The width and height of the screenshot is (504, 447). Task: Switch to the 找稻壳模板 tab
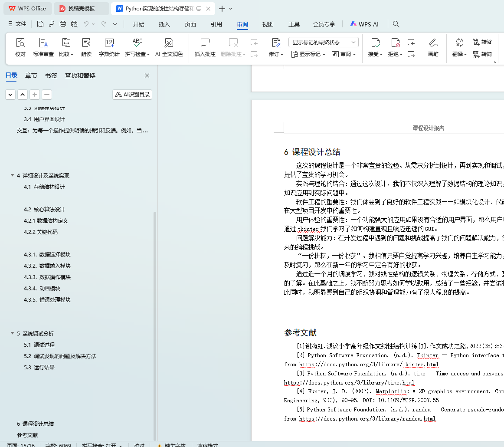tap(81, 9)
